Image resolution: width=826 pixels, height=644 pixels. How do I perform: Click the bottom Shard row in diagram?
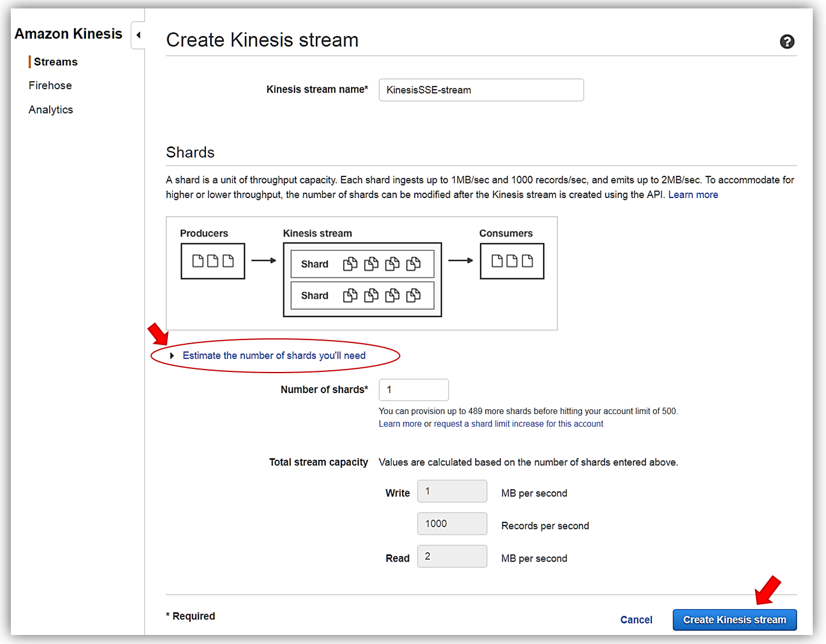tap(362, 296)
